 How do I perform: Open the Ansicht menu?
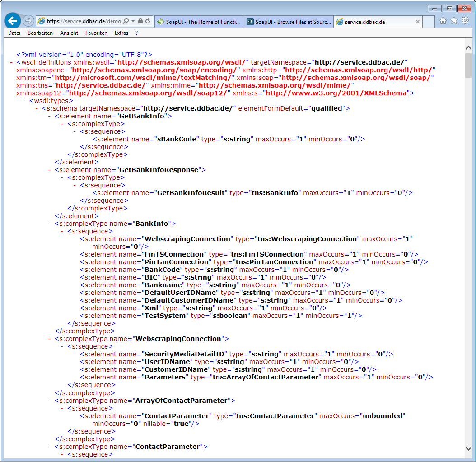coord(69,33)
